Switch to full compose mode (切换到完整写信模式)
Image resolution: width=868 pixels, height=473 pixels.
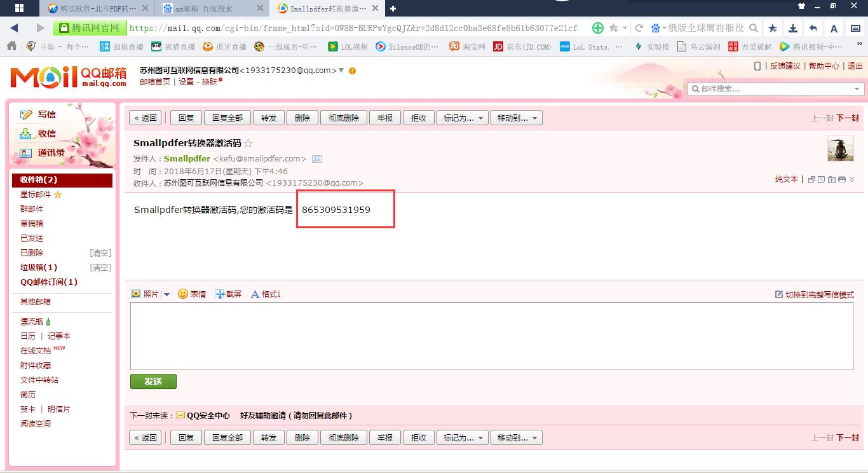(815, 294)
